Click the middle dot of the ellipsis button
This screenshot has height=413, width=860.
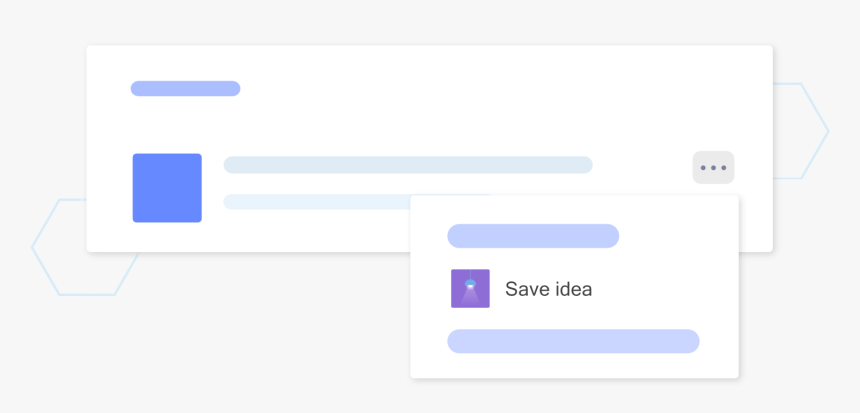(713, 167)
